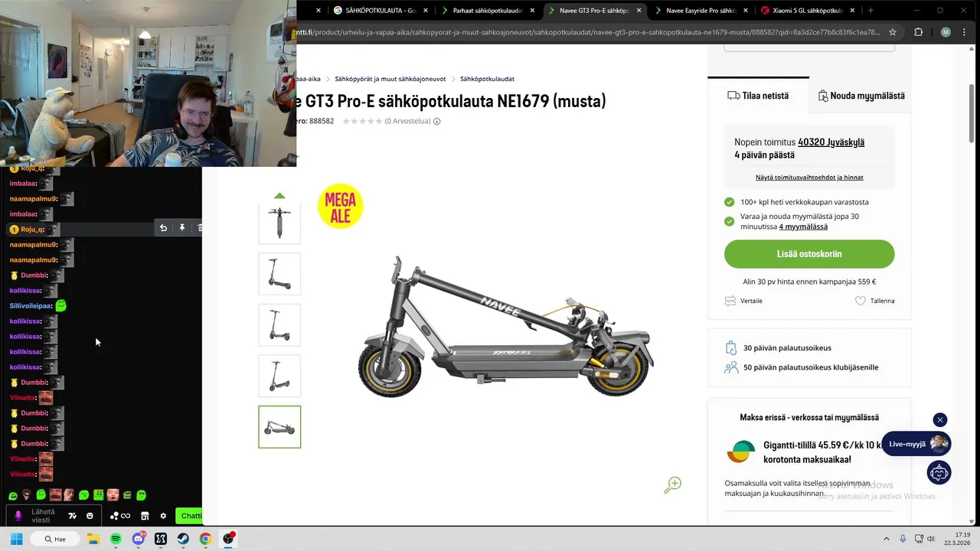This screenshot has width=980, height=551.
Task: Open the Sähköpotkulaudat breadcrumb link
Action: [487, 79]
